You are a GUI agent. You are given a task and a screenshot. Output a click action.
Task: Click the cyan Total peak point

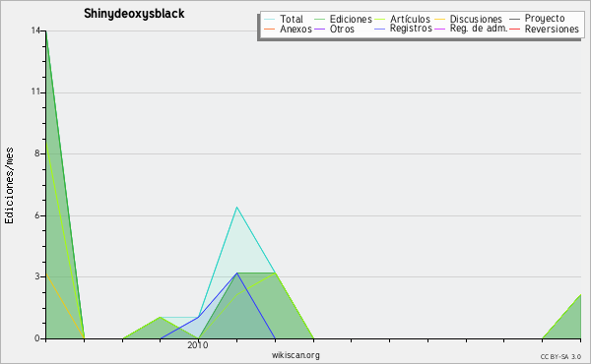coord(236,207)
